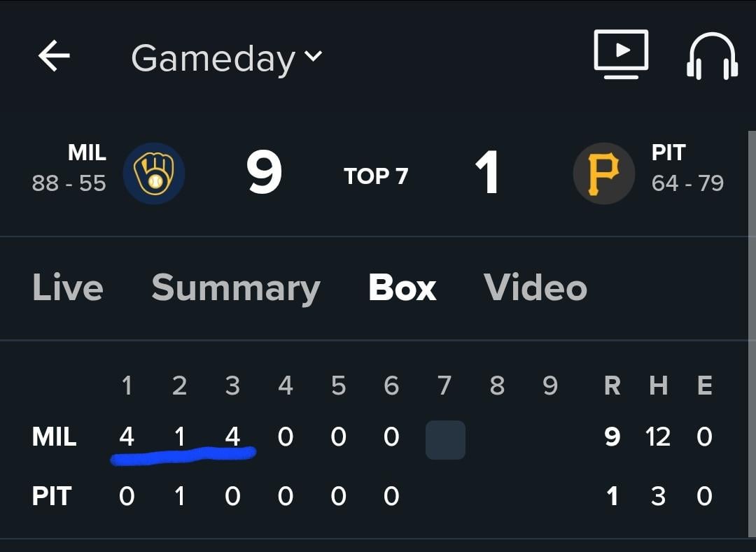This screenshot has height=552, width=756.
Task: Tap MIL row label in linescore
Action: [54, 437]
